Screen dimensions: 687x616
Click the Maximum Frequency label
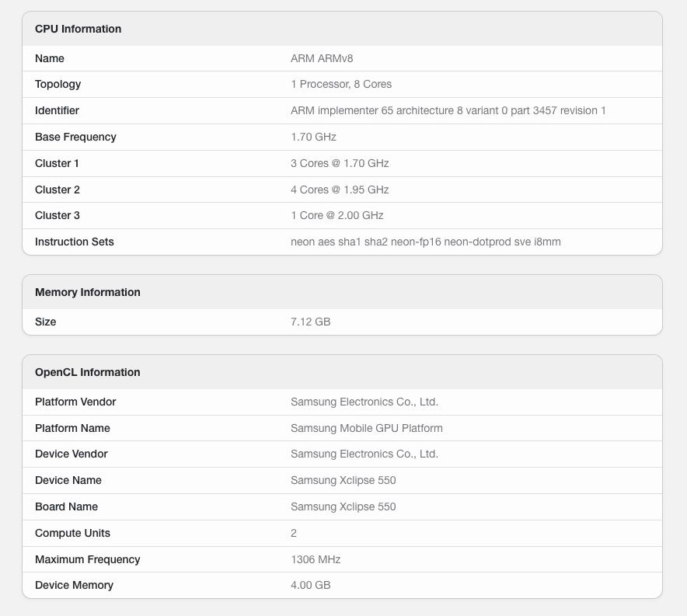pyautogui.click(x=88, y=559)
